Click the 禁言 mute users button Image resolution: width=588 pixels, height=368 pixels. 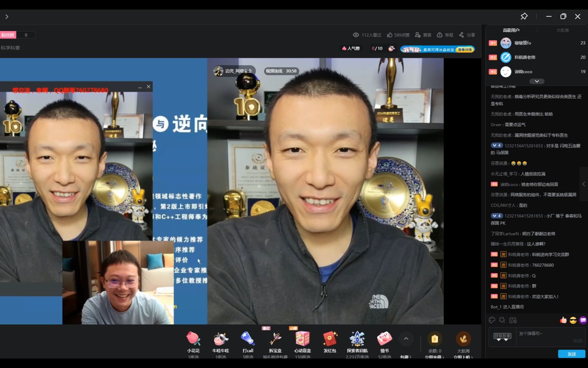tap(423, 35)
